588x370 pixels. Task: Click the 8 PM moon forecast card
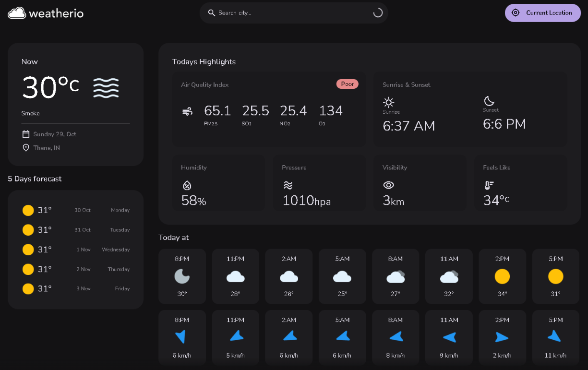tap(182, 276)
